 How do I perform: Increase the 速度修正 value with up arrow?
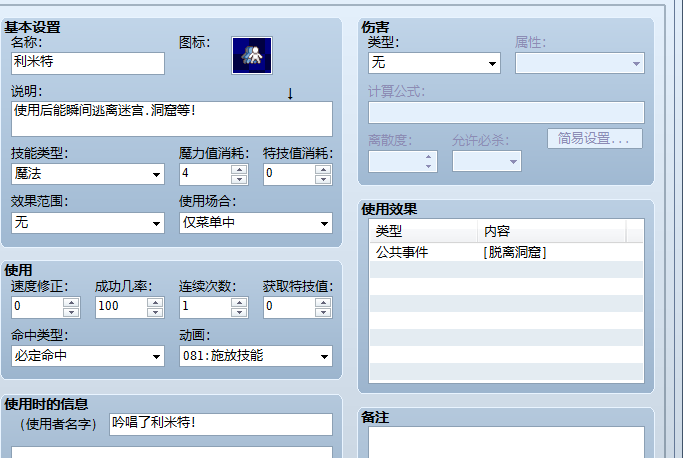tap(71, 302)
